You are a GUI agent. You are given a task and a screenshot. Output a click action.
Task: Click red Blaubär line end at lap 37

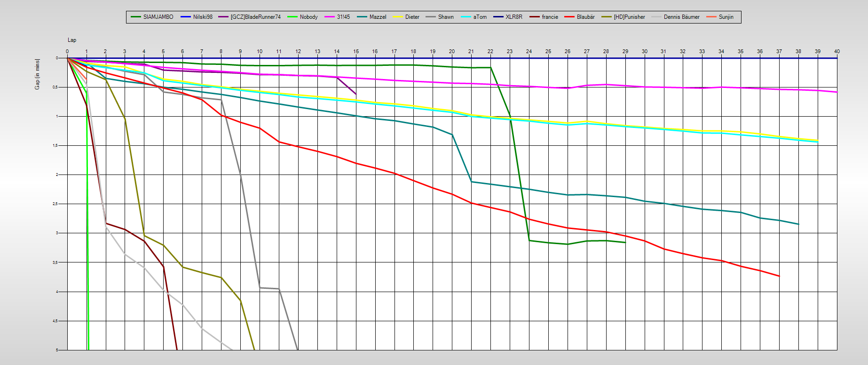click(x=779, y=276)
